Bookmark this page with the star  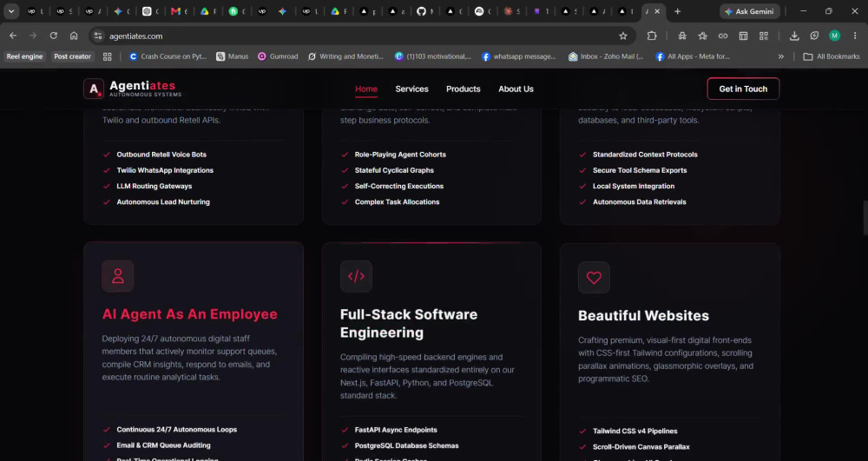tap(622, 36)
